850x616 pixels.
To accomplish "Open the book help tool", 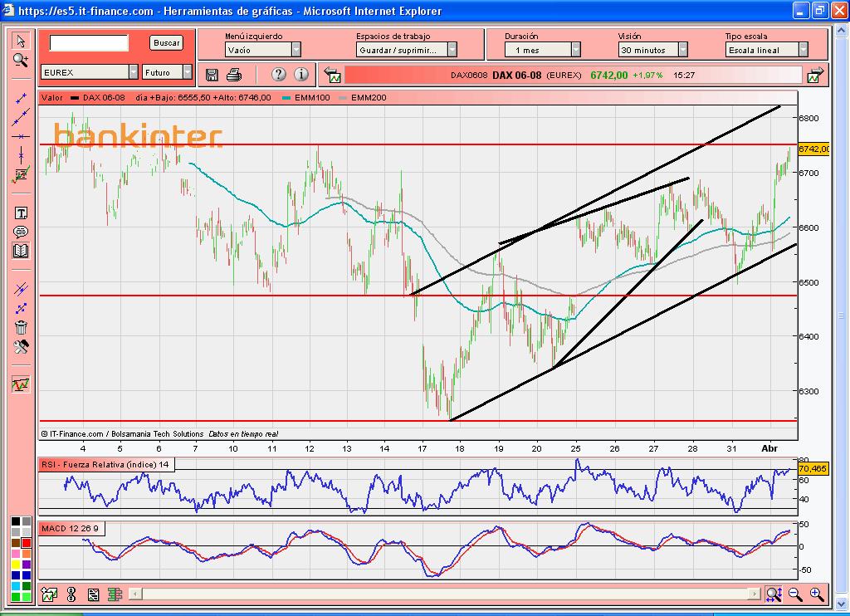I will coord(21,251).
